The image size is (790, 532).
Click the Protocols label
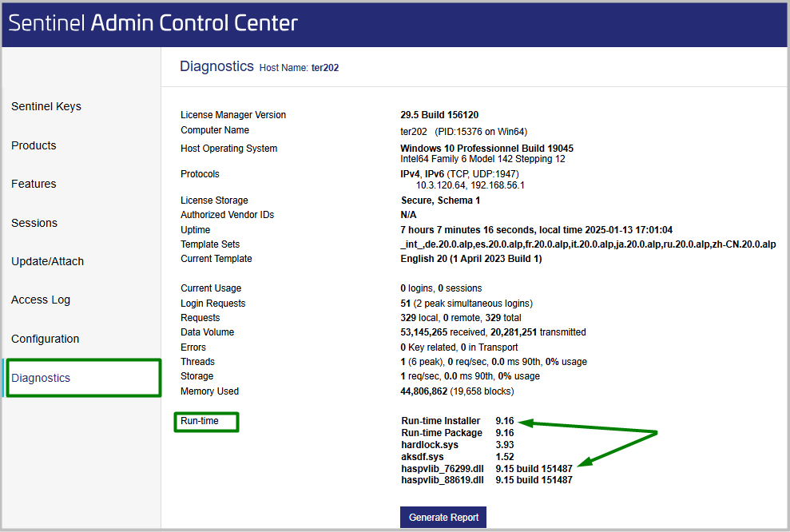[200, 174]
